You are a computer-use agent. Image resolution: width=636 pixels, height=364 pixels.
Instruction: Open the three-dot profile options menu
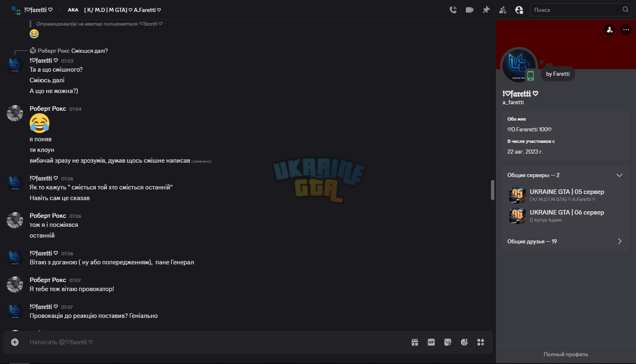point(626,30)
